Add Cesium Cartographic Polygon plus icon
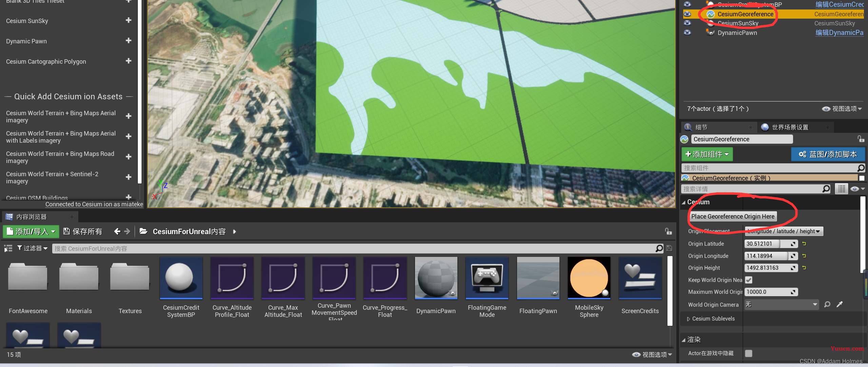The height and width of the screenshot is (367, 868). click(129, 61)
